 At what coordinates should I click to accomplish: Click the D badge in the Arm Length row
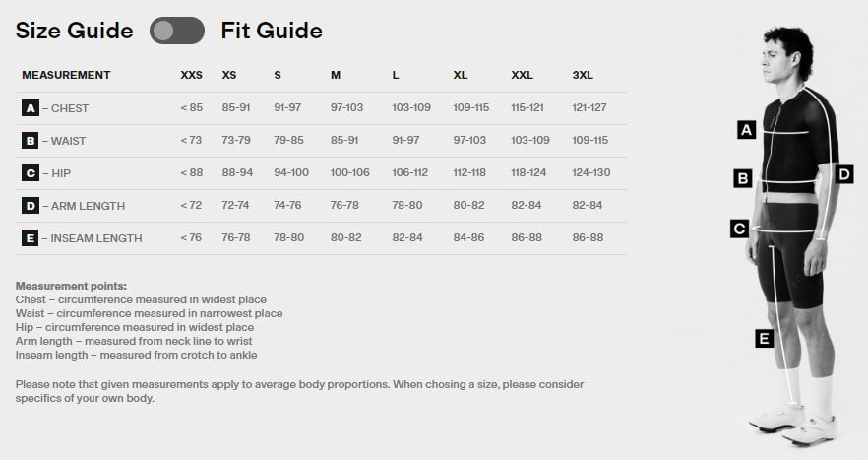(x=31, y=206)
